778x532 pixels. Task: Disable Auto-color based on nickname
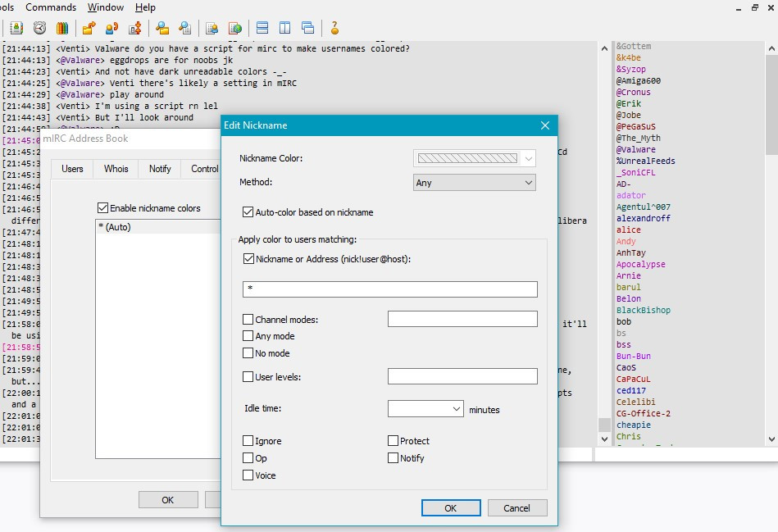[x=248, y=212]
